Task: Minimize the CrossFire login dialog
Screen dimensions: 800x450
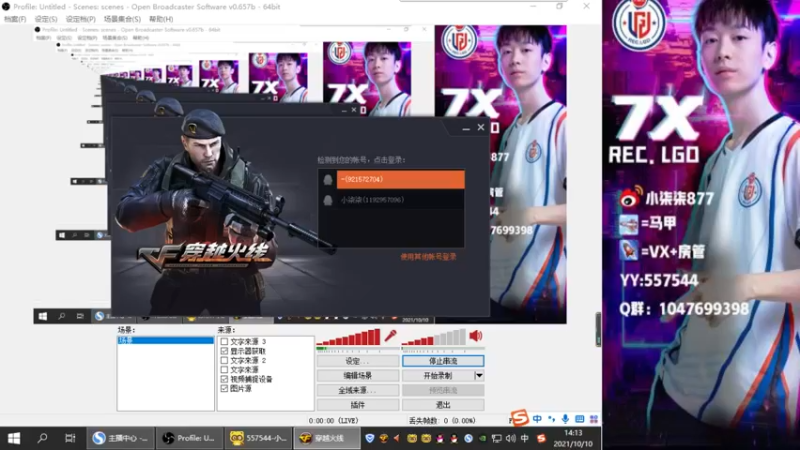Action: (465, 129)
